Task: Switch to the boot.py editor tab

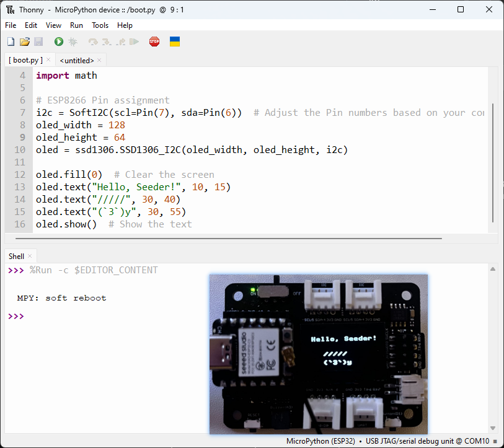Action: point(25,60)
